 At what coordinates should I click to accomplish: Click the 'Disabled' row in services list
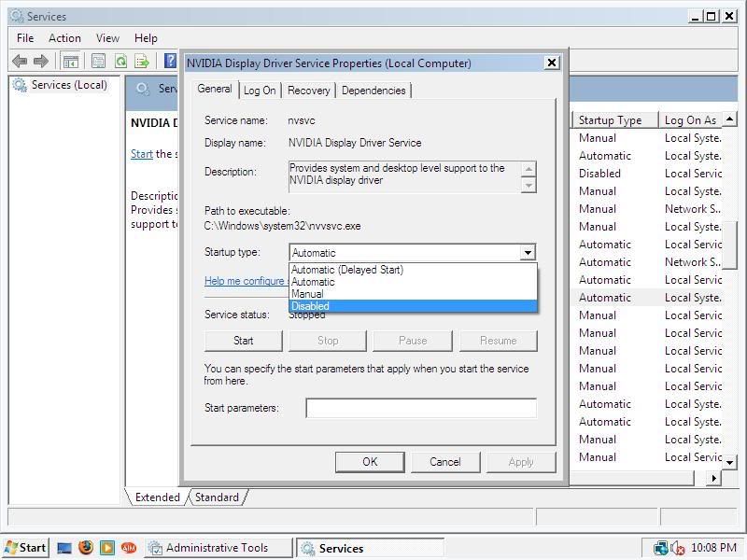tap(599, 174)
